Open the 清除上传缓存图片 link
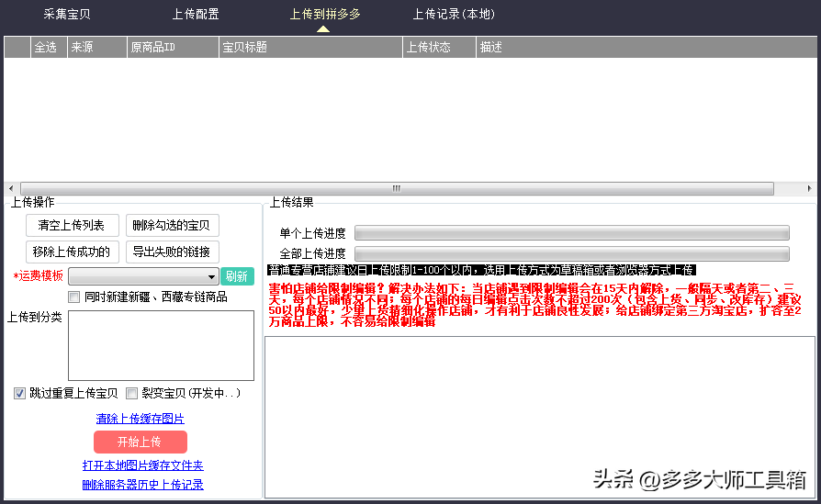 point(141,419)
